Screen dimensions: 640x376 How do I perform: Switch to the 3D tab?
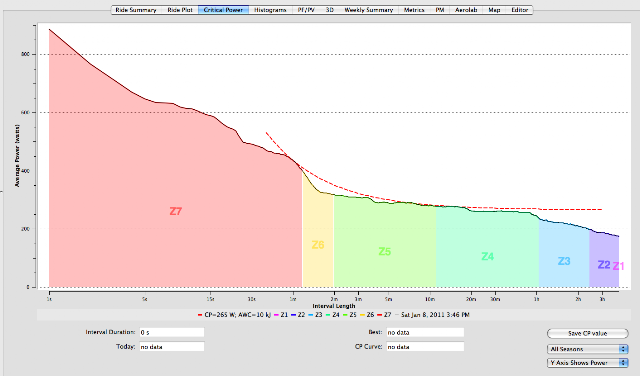click(x=330, y=10)
